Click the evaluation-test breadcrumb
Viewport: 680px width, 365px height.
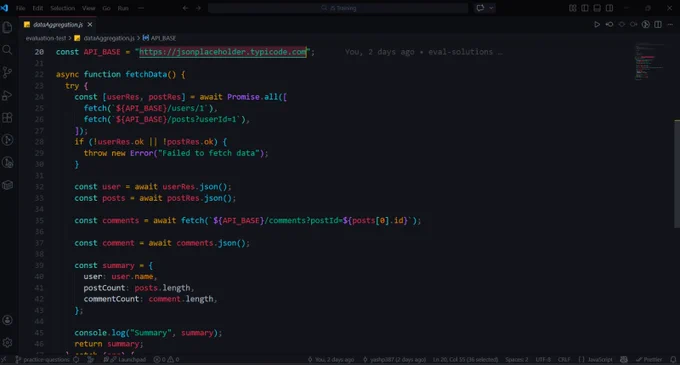point(46,38)
